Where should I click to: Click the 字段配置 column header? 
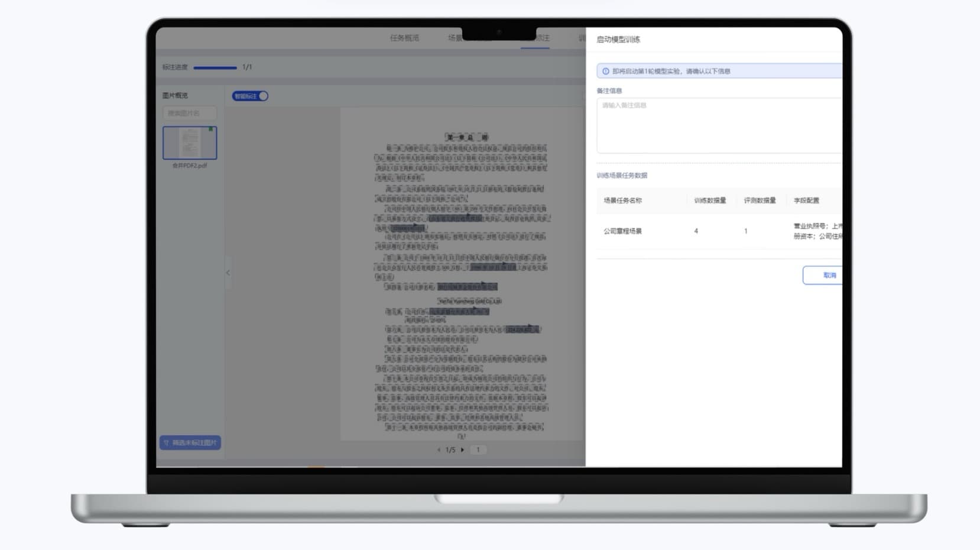(806, 200)
